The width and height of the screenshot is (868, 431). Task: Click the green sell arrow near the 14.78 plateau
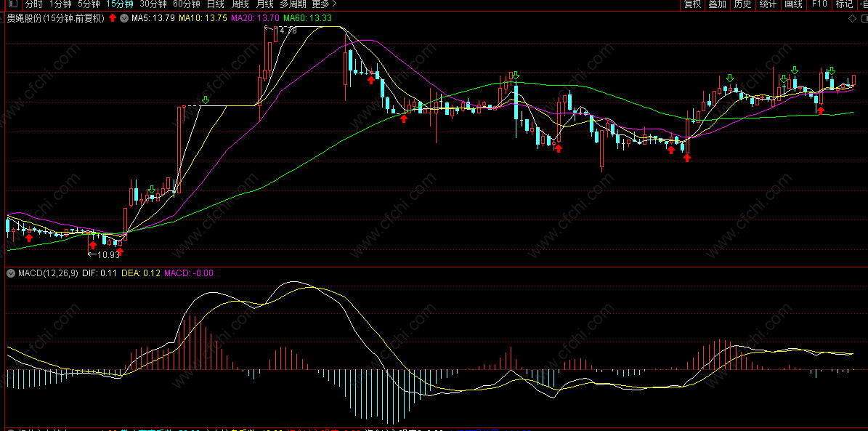coord(206,100)
